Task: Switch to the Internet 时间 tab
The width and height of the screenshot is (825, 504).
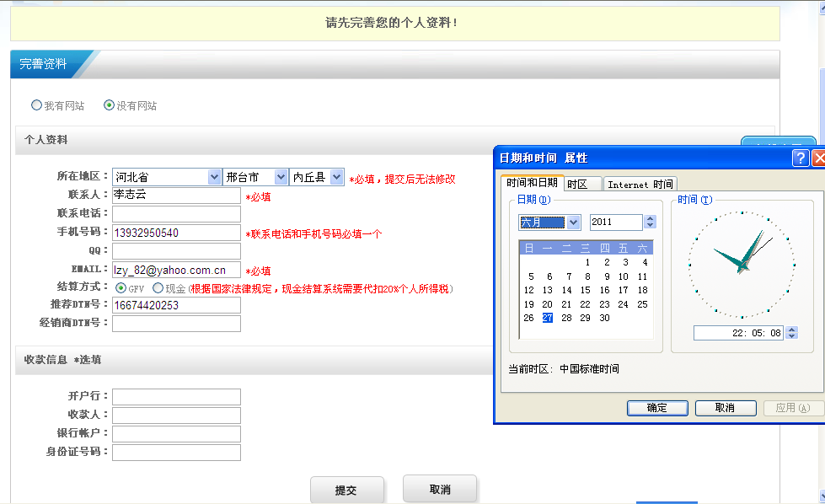Action: 640,185
